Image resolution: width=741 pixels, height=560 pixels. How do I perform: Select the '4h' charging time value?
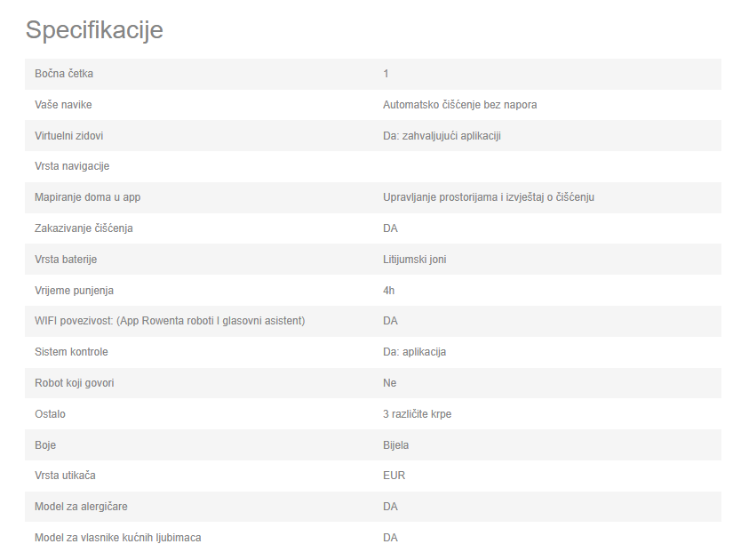(x=388, y=291)
